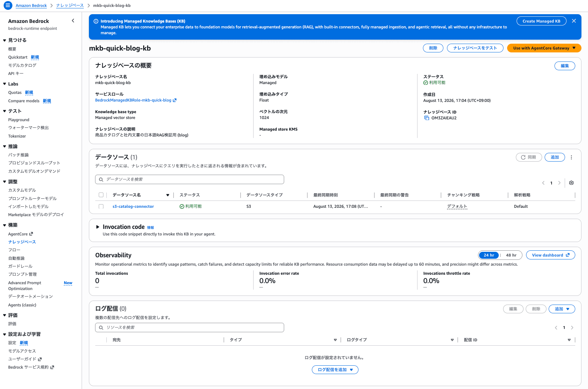Viewport: 588px width, 389px height.
Task: Sort by the delivery ID column arrow
Action: pos(569,340)
